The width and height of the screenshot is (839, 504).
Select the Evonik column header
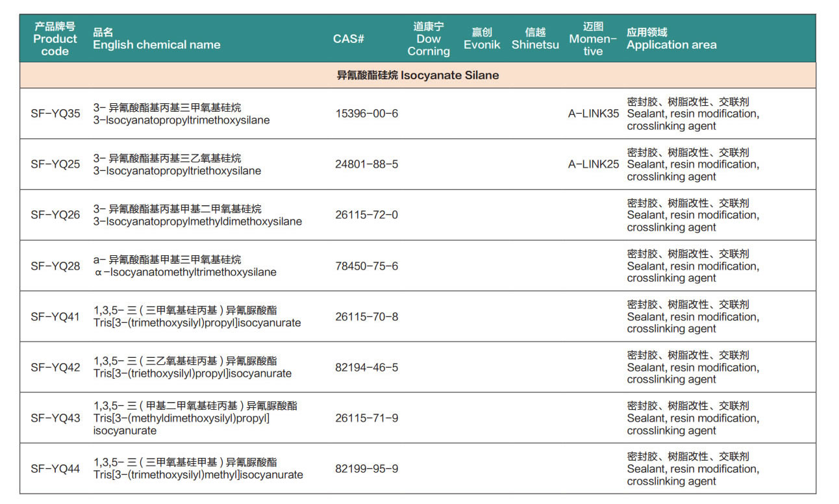[482, 39]
